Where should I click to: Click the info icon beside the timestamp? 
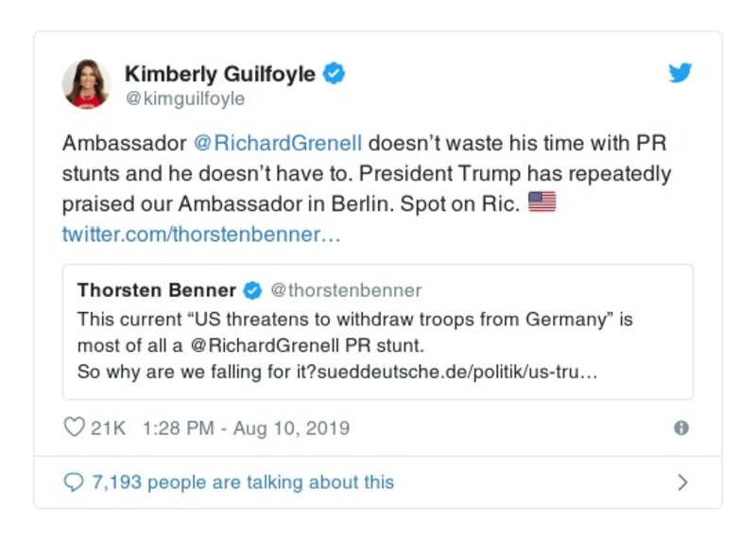[x=680, y=428]
